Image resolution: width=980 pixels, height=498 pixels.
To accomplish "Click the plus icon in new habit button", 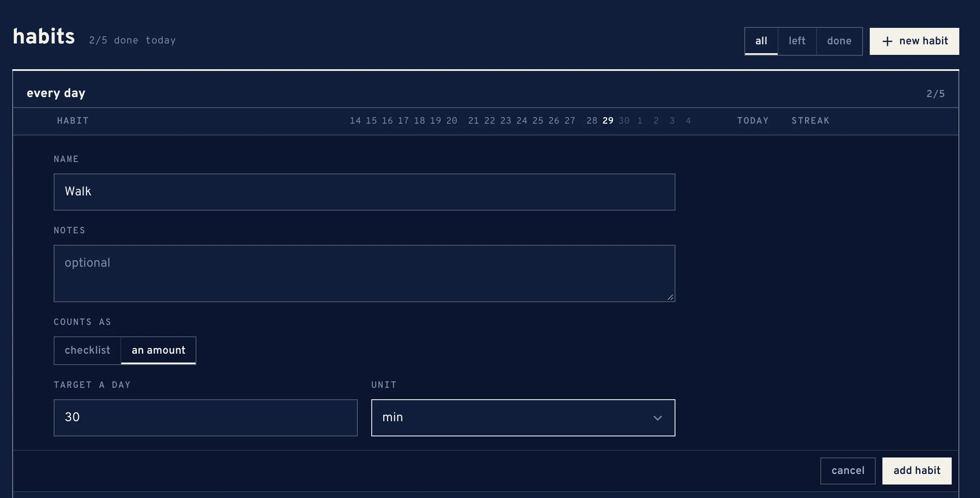I will tap(887, 41).
